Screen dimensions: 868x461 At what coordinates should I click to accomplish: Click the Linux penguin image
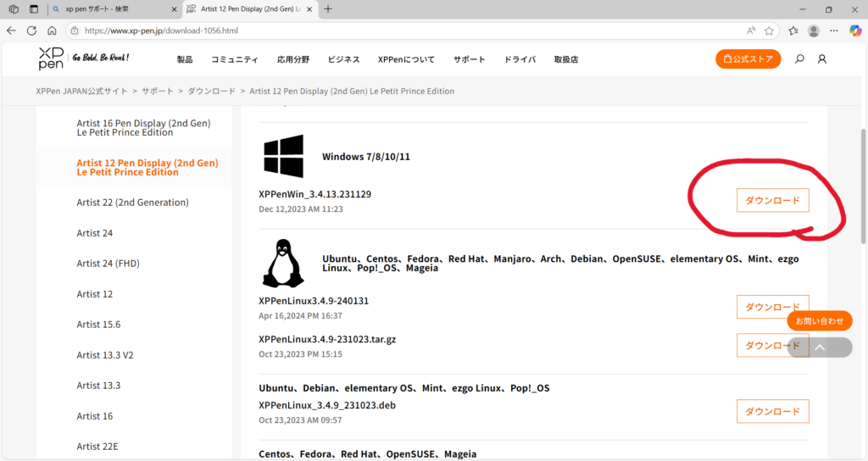click(x=283, y=264)
